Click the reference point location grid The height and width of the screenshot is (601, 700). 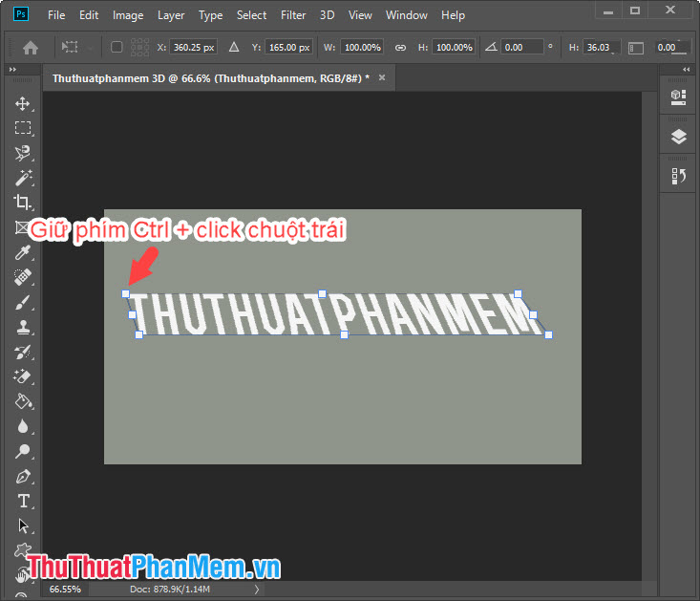click(139, 48)
